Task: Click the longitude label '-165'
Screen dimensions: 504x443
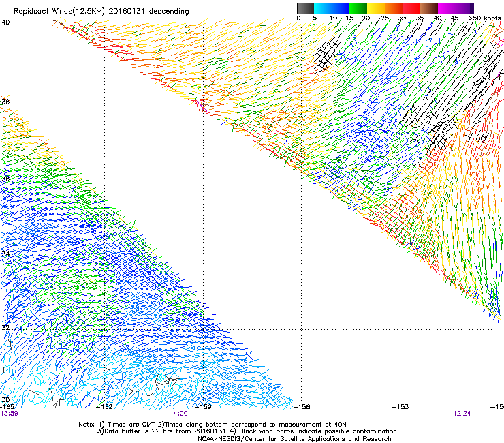Action: pos(7,407)
